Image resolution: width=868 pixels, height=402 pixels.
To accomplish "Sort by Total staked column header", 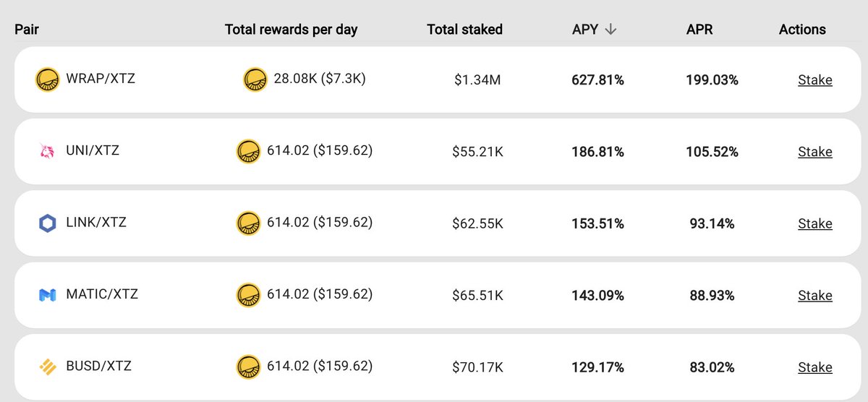I will 464,30.
